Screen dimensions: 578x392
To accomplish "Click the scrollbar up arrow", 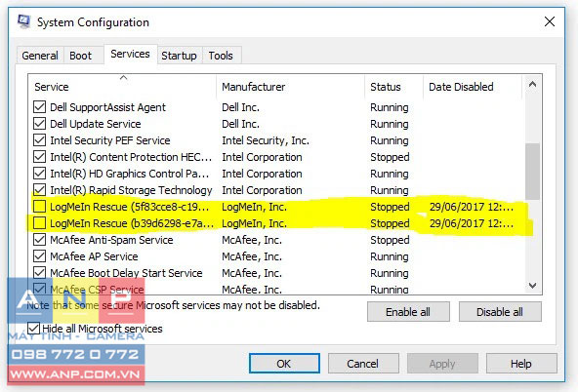I will (x=532, y=84).
